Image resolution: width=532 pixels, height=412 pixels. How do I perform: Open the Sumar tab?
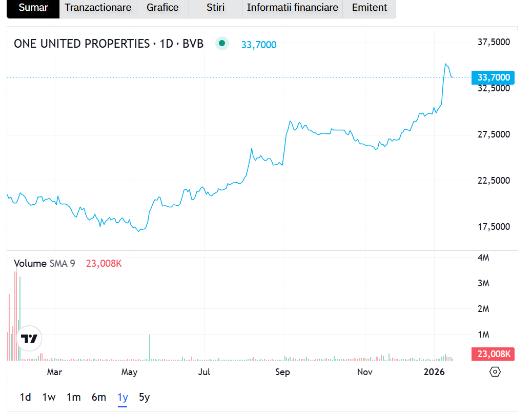[x=33, y=8]
